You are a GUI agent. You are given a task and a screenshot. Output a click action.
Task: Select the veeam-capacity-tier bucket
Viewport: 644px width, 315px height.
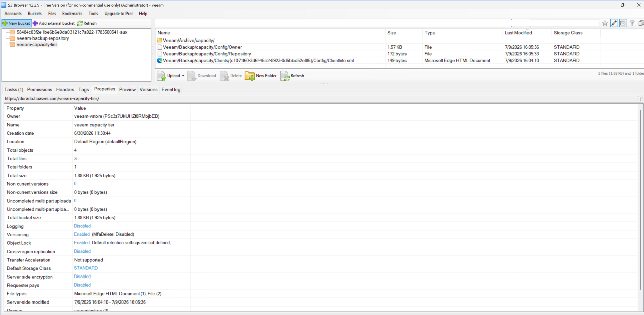tap(37, 44)
